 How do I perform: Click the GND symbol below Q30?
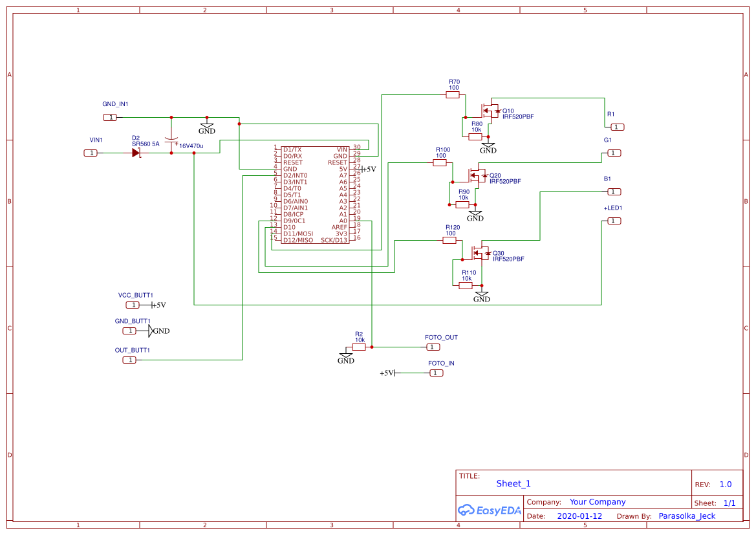pyautogui.click(x=481, y=294)
